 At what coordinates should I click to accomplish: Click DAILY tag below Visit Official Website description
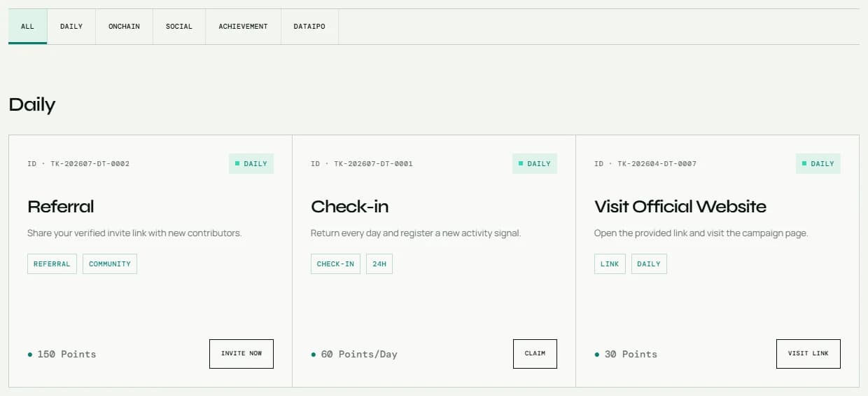coord(649,264)
